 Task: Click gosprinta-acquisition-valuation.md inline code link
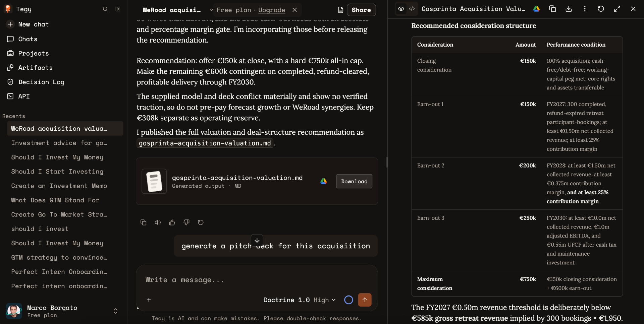[x=205, y=143]
